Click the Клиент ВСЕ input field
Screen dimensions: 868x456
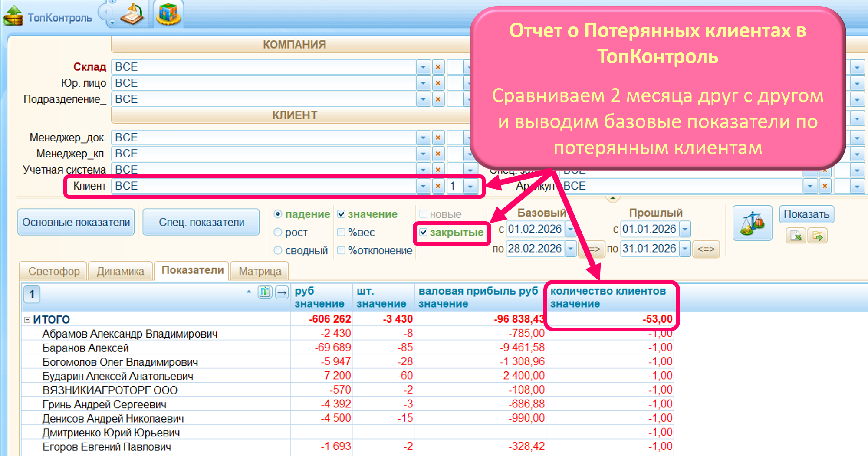click(x=264, y=186)
